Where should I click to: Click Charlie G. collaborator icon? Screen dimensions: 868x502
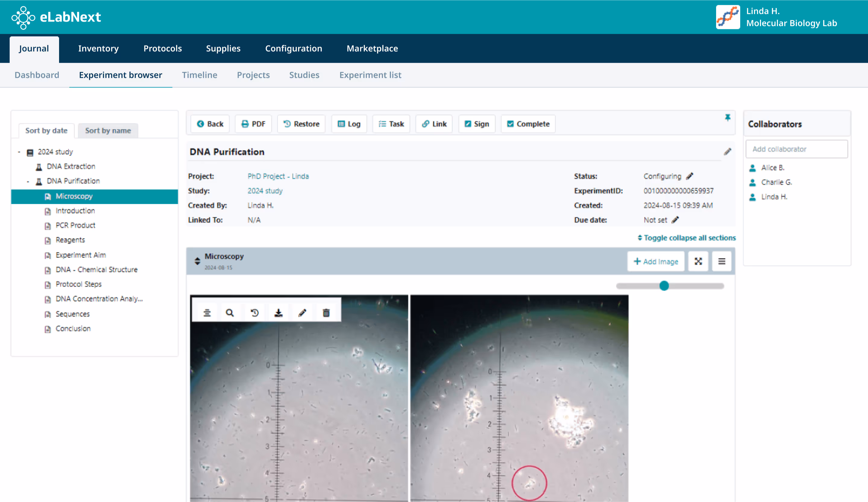click(753, 182)
